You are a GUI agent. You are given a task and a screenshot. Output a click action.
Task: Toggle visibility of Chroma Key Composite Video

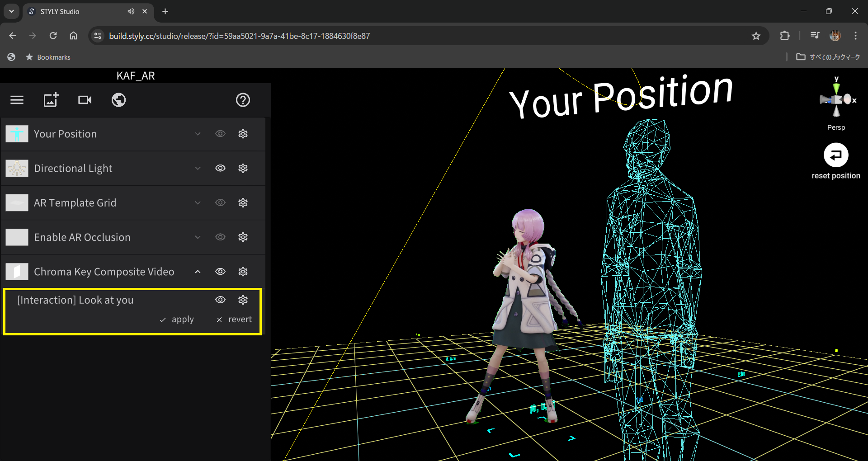(220, 272)
